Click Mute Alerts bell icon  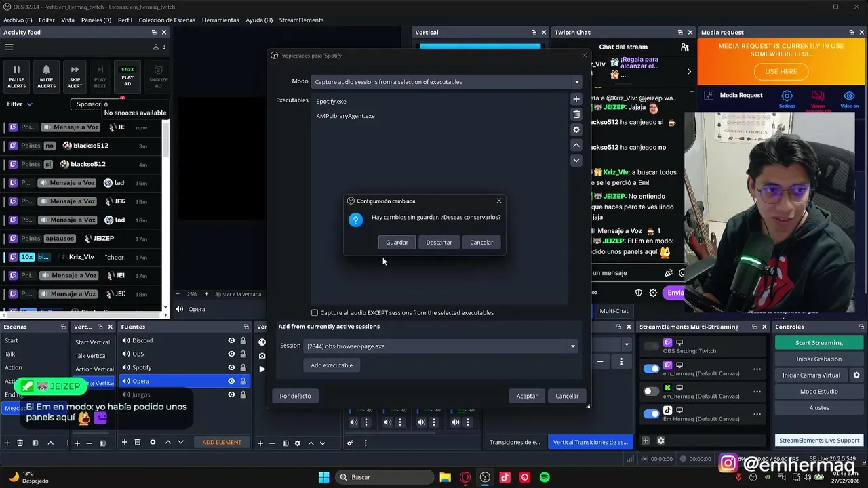(46, 77)
